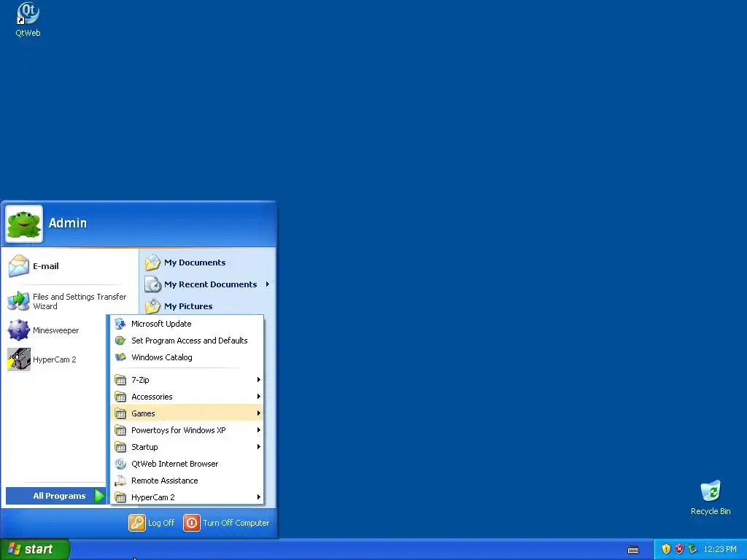Click the Log Off key icon

click(x=136, y=523)
